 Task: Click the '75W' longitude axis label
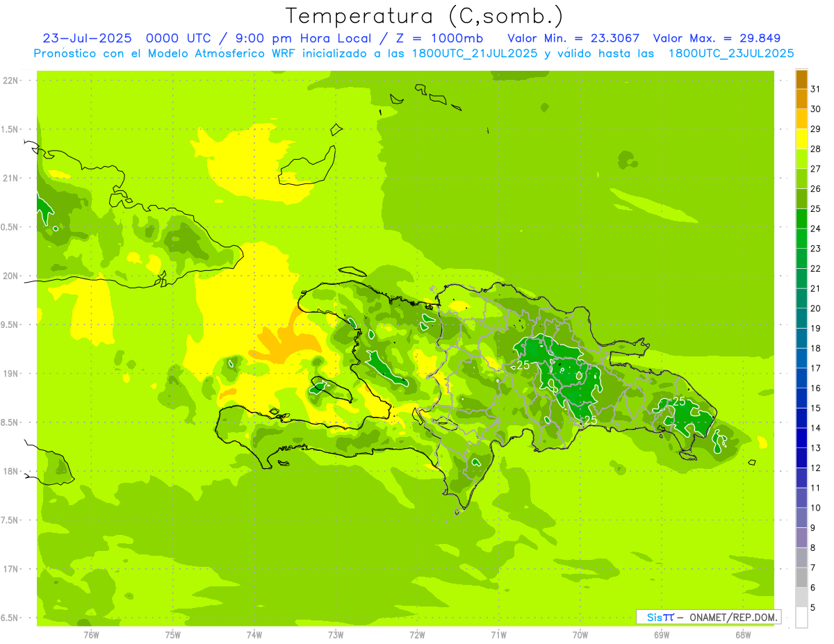pos(173,634)
